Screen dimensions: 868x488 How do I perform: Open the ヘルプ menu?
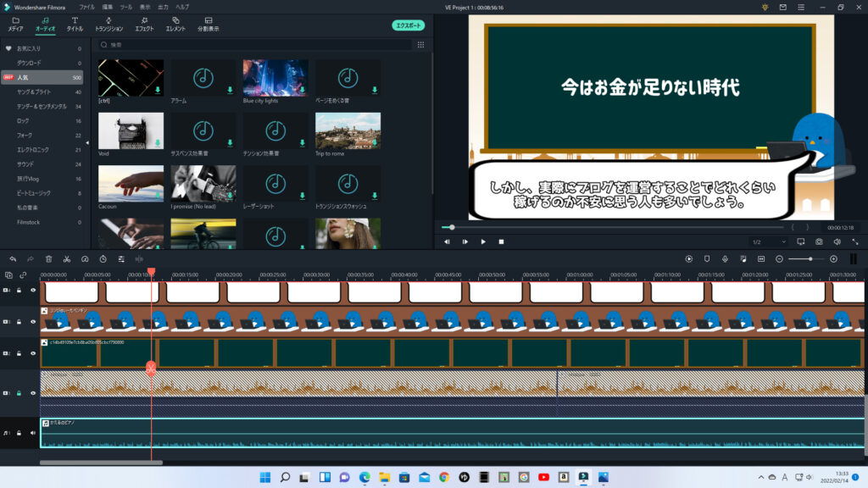[182, 7]
